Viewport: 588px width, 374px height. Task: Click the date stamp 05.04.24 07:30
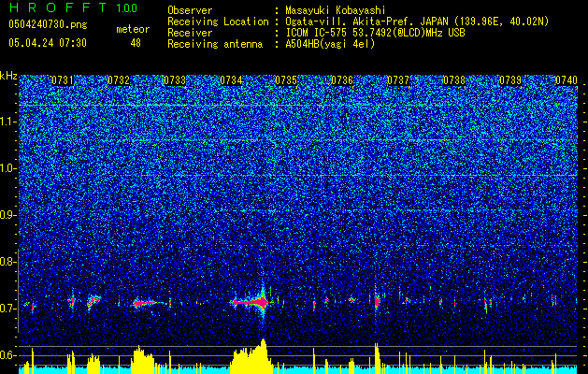48,43
